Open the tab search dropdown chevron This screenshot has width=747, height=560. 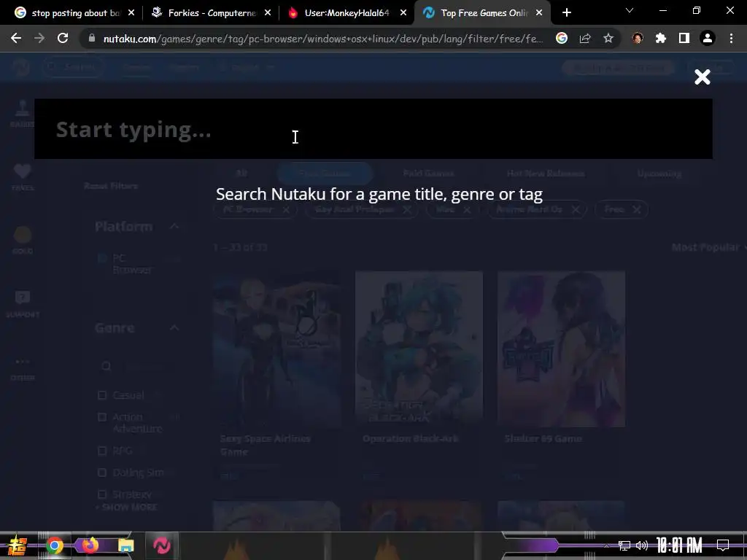point(630,10)
